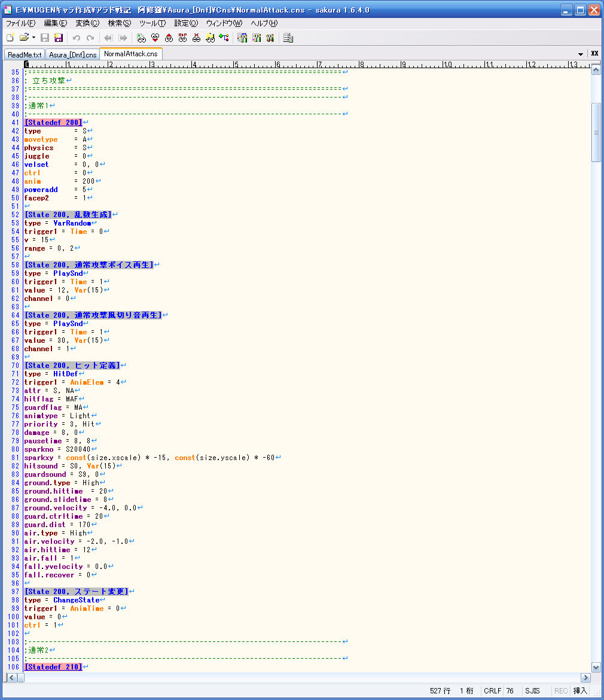Open a file with the folder icon

click(x=24, y=38)
